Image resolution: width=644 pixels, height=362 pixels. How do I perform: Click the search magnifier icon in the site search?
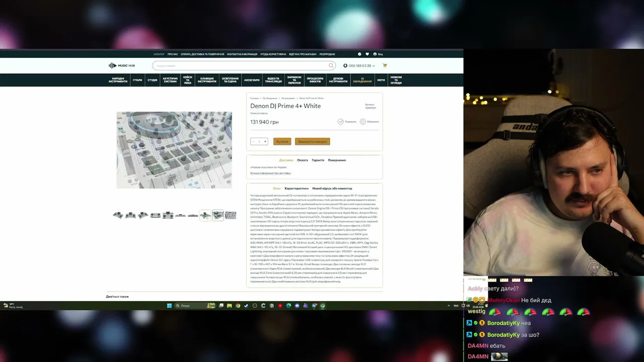tap(331, 65)
